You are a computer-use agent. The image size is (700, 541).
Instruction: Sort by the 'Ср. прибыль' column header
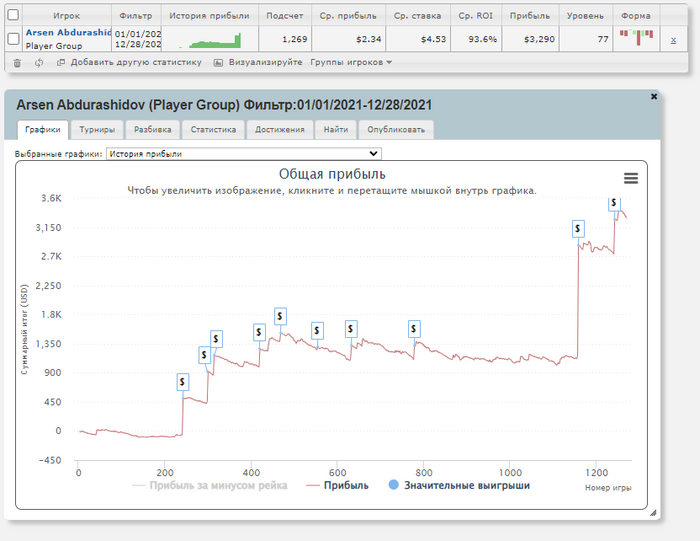tap(348, 16)
